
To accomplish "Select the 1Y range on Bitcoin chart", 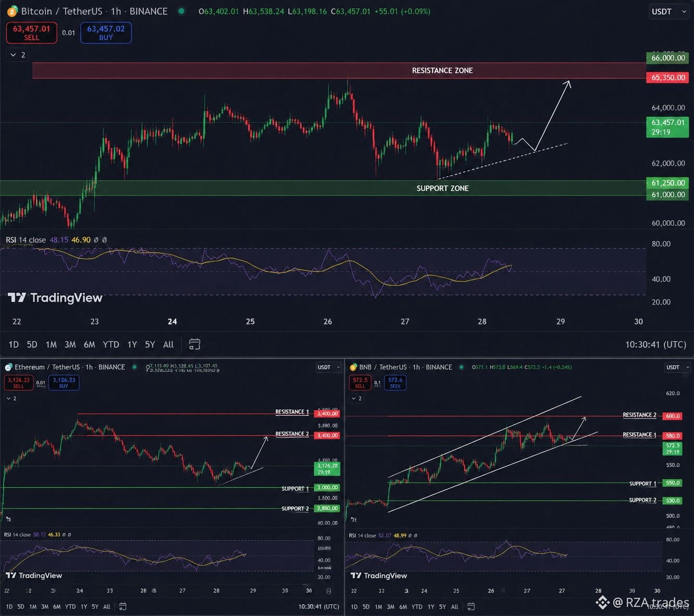I will (x=132, y=344).
